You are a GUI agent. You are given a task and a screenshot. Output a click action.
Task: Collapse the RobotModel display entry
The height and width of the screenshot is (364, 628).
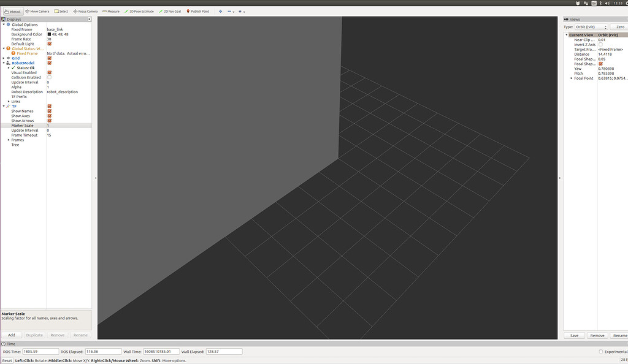[5, 63]
